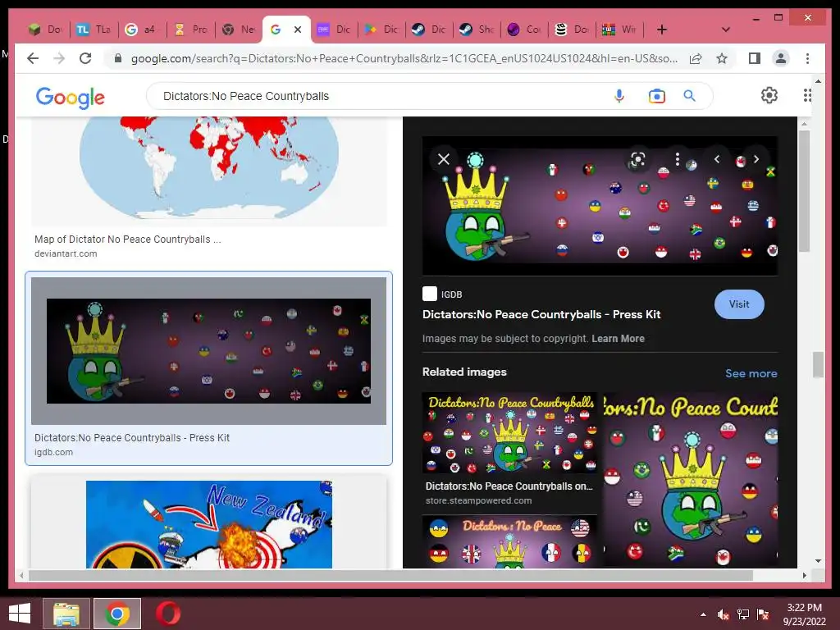
Task: Select the world map thumbnail
Action: tap(209, 171)
